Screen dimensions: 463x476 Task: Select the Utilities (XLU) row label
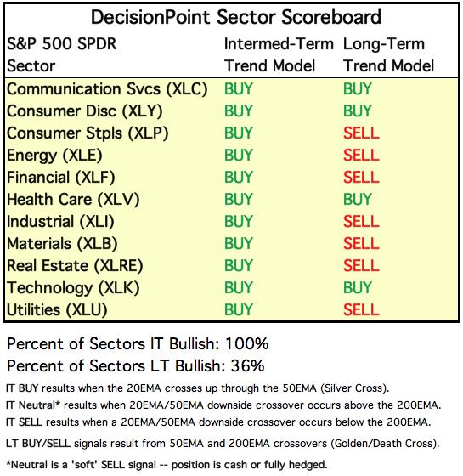(x=57, y=310)
